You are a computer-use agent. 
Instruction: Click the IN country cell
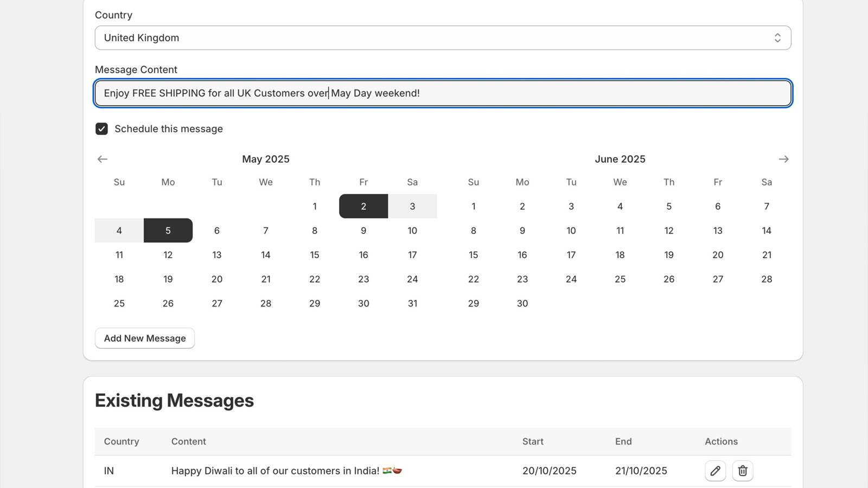(x=109, y=471)
